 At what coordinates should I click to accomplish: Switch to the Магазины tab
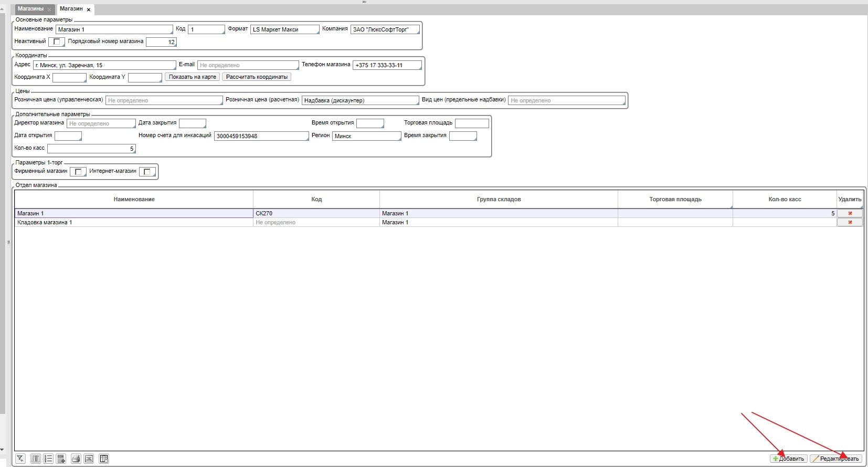tap(30, 9)
